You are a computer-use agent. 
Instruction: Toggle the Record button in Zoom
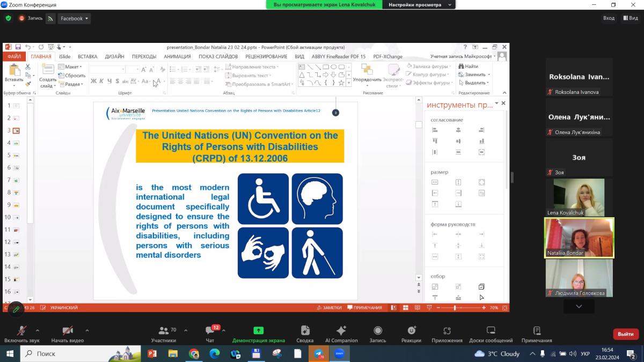click(x=378, y=334)
